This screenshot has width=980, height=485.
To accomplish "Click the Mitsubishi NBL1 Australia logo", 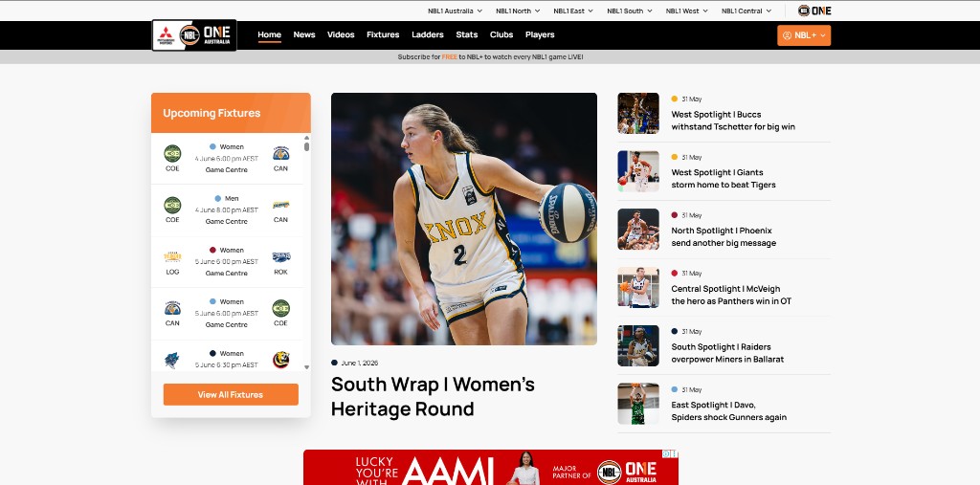I will tap(194, 35).
